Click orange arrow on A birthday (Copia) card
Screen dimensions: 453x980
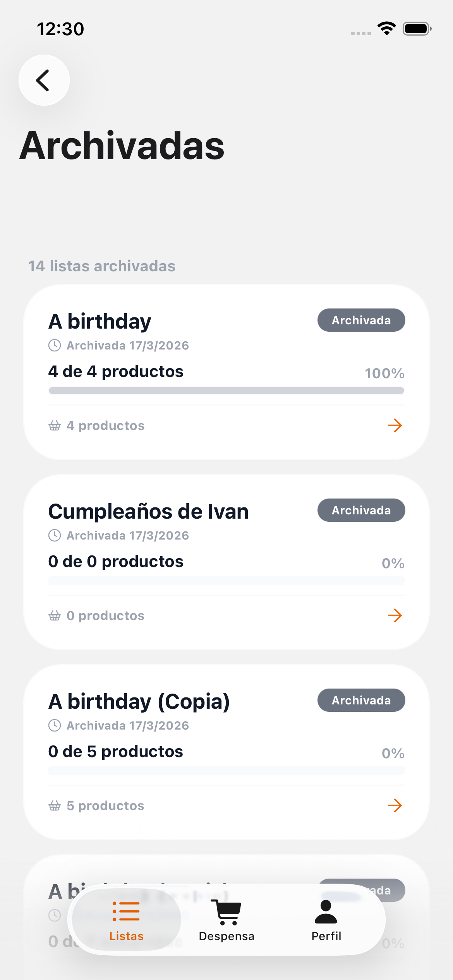click(395, 805)
